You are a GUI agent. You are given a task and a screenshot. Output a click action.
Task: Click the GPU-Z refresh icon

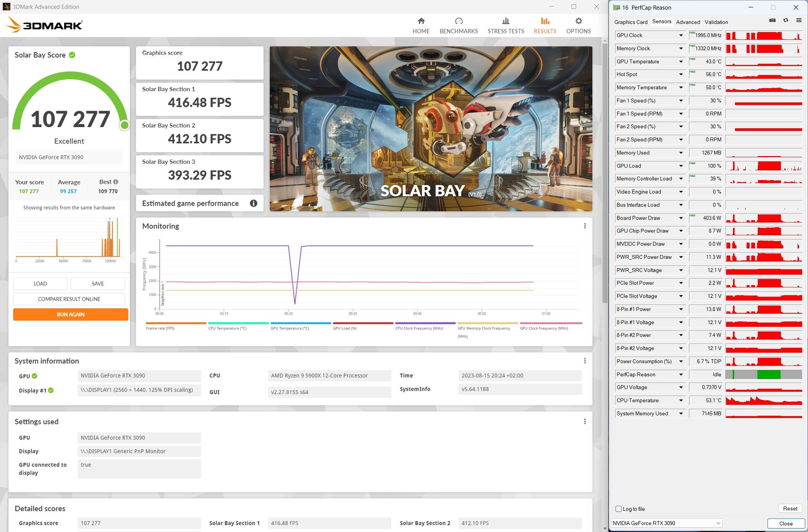(x=786, y=20)
